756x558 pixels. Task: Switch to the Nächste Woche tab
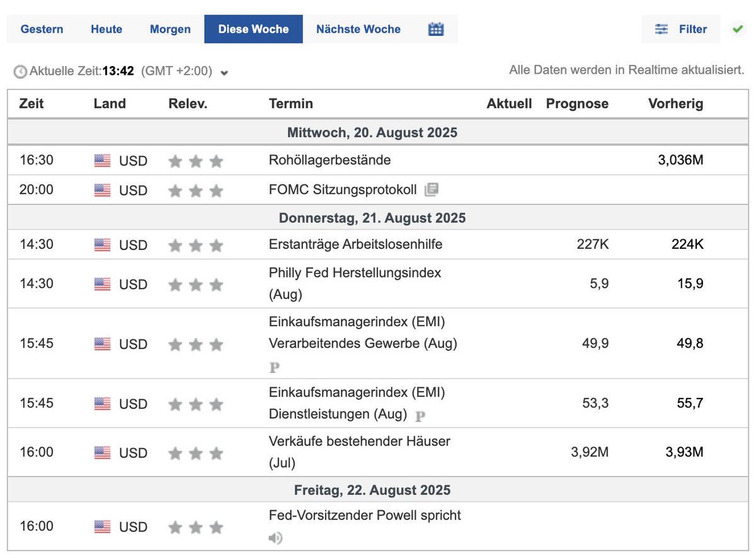click(x=358, y=29)
